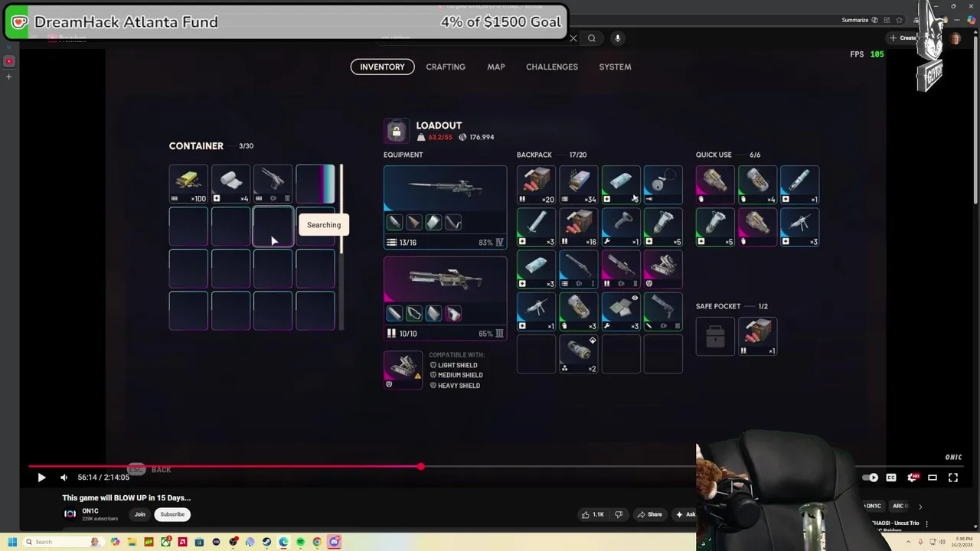Image resolution: width=980 pixels, height=551 pixels.
Task: Select the injector x1 quick use slot
Action: click(x=800, y=184)
